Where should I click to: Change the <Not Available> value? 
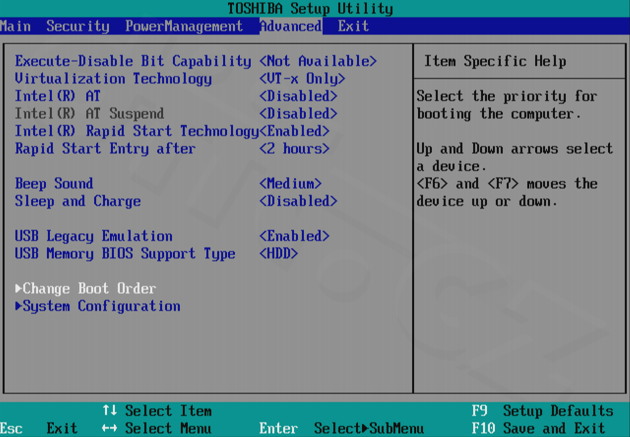pos(318,61)
